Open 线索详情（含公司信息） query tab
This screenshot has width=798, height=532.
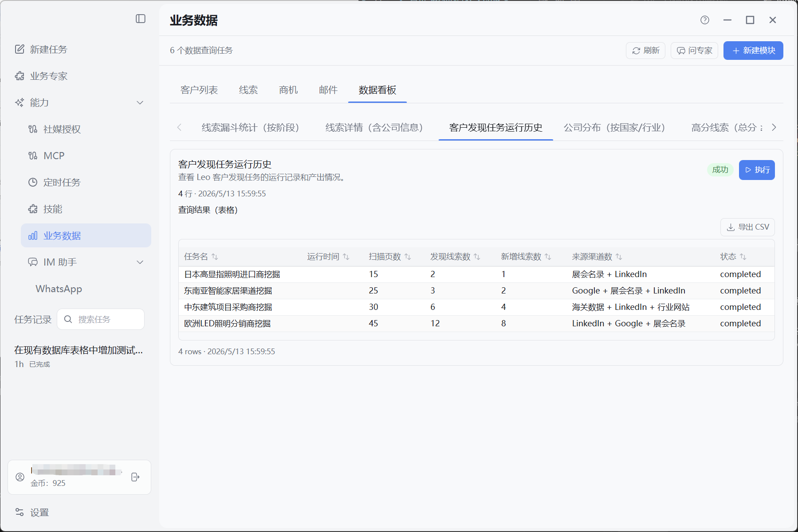coord(377,128)
